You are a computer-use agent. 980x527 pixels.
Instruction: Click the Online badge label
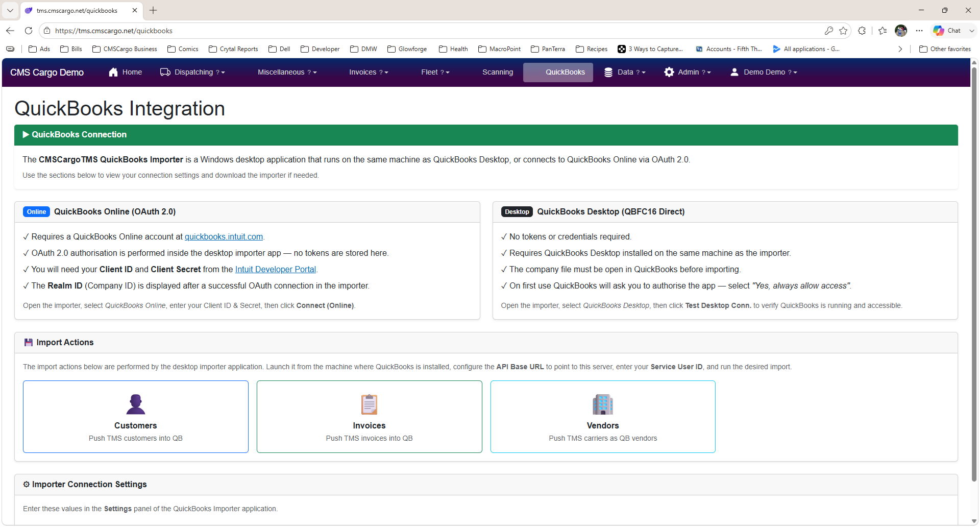36,212
